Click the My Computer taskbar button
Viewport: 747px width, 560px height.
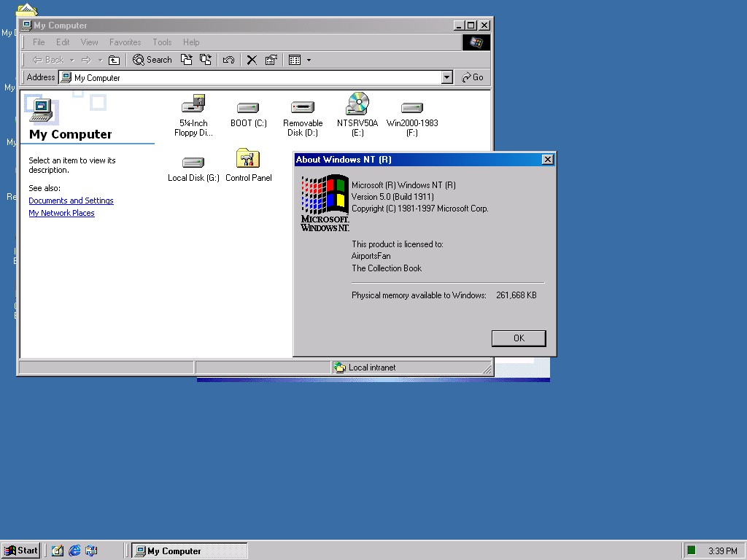(190, 551)
